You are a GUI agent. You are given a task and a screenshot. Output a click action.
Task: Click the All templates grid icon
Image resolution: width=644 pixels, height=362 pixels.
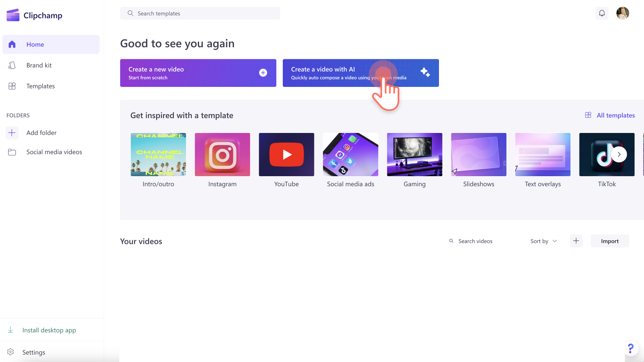point(588,115)
